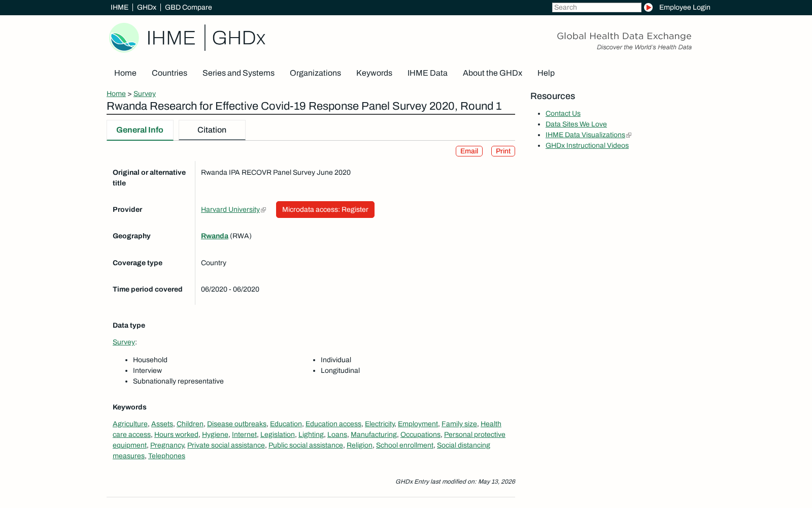Click inside the Search input field

pyautogui.click(x=596, y=8)
